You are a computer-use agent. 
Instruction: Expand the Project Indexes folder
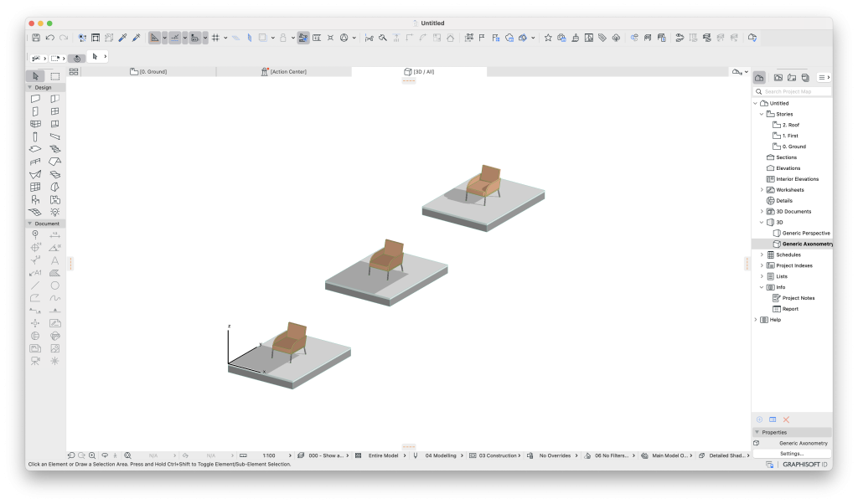762,265
